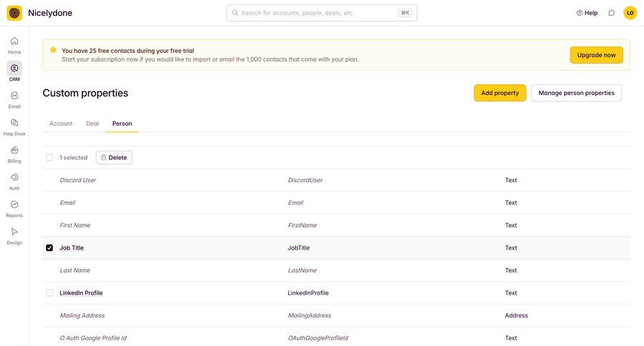Open Reports from the sidebar
644x346 pixels.
tap(14, 204)
